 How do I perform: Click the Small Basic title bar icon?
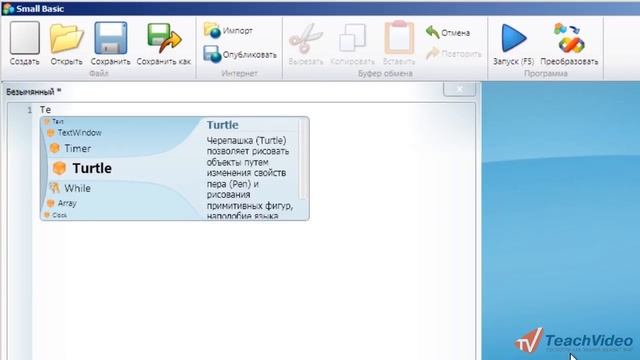click(8, 8)
